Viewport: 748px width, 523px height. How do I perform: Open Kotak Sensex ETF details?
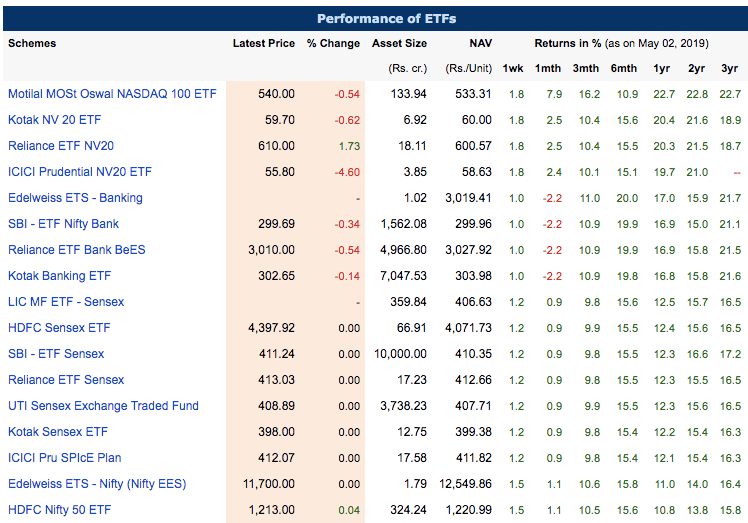coord(58,432)
